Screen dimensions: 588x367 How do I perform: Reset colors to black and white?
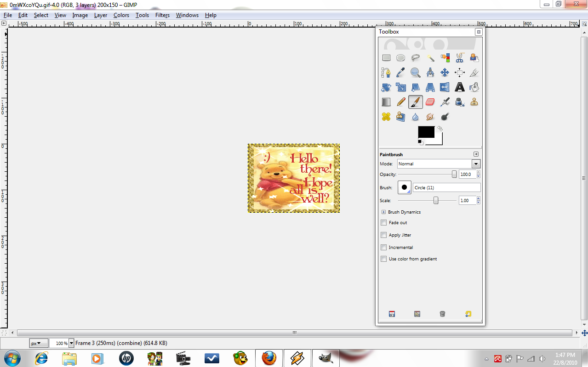[x=421, y=142]
